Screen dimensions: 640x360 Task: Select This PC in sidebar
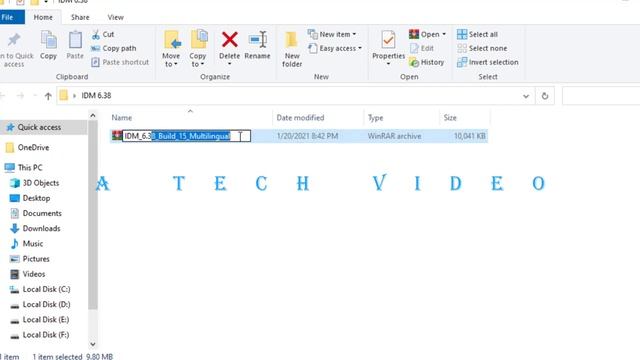pyautogui.click(x=30, y=167)
